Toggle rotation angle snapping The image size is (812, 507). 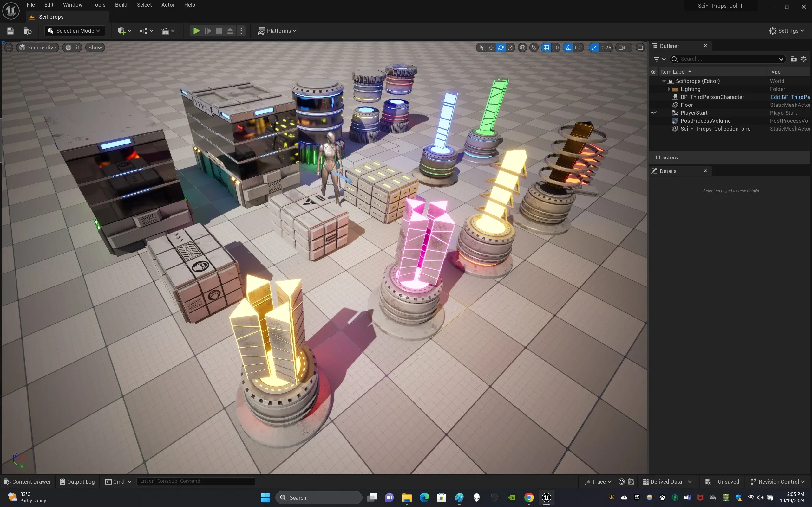568,48
